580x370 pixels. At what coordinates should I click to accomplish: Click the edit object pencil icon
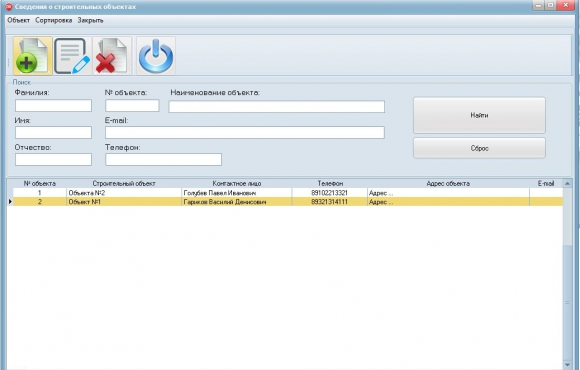pos(72,56)
